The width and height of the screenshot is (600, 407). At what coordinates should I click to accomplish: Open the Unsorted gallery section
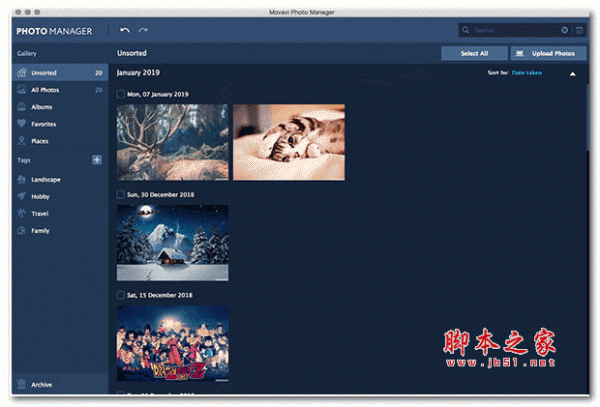[60, 72]
